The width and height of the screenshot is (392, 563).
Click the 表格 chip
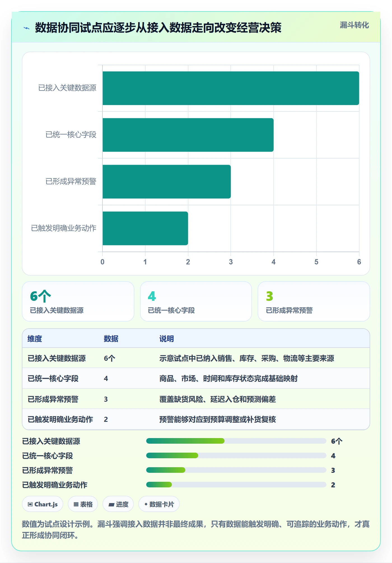click(x=83, y=504)
